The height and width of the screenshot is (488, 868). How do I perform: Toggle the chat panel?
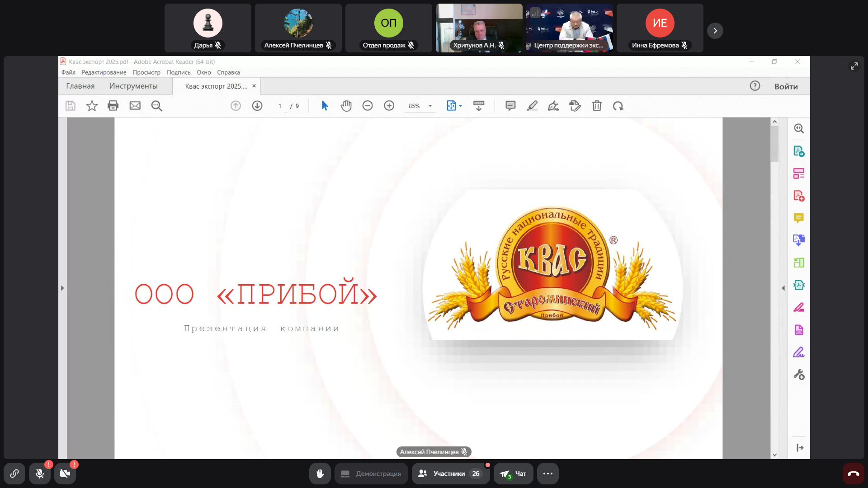pyautogui.click(x=514, y=474)
